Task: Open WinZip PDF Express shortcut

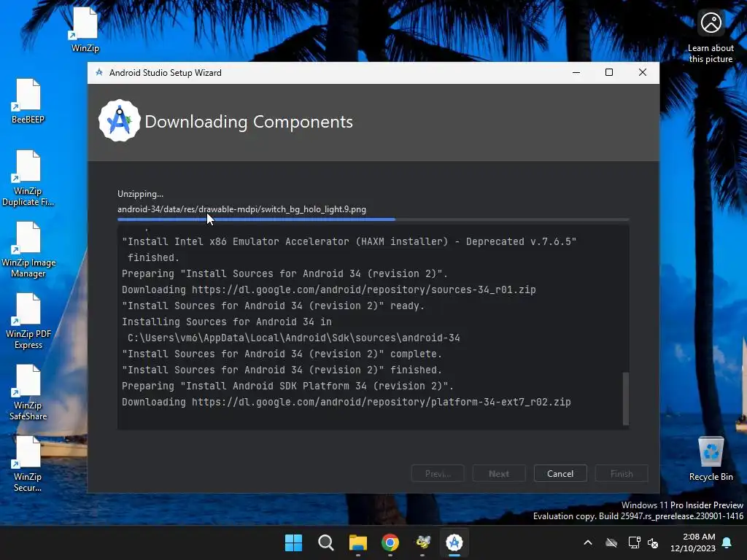Action: click(x=28, y=321)
